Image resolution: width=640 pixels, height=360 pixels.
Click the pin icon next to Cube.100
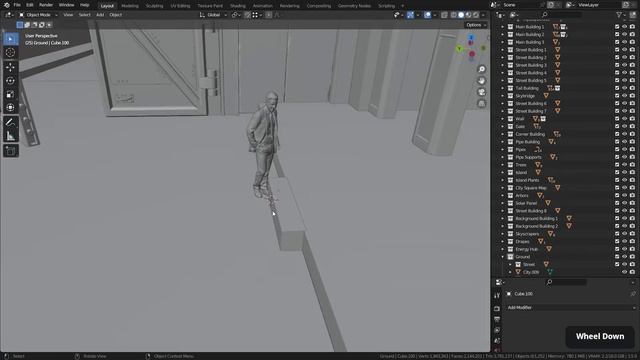(x=633, y=294)
